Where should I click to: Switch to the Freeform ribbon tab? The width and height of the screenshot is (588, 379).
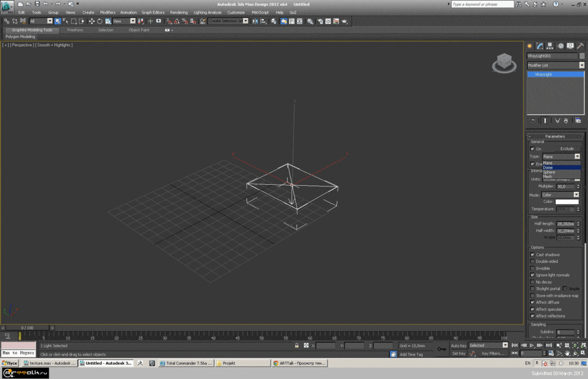click(x=75, y=30)
